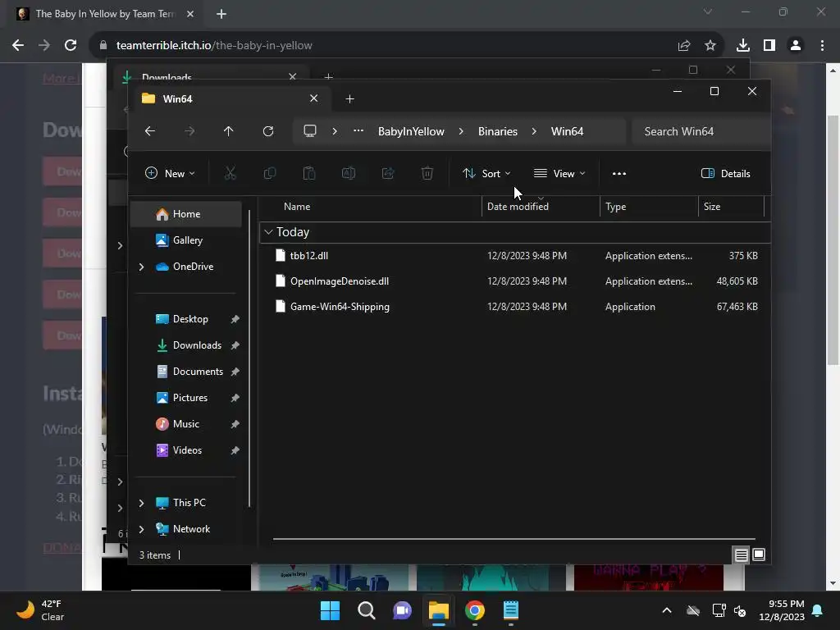Open Desktop quick access folder

[190, 319]
